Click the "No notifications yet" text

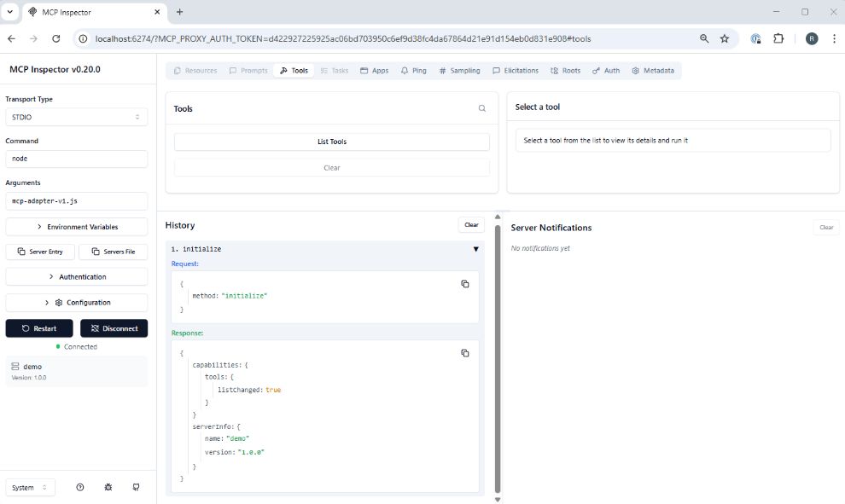point(540,248)
